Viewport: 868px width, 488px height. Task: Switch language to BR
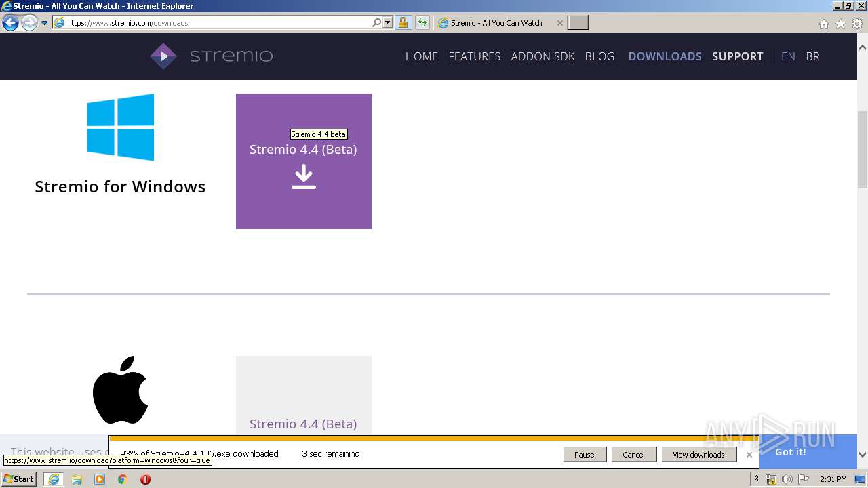click(812, 56)
